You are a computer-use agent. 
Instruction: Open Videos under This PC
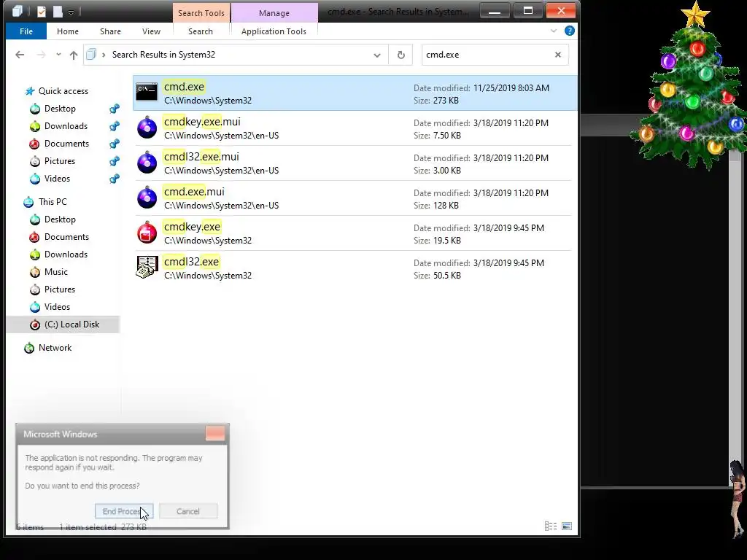[x=57, y=307]
